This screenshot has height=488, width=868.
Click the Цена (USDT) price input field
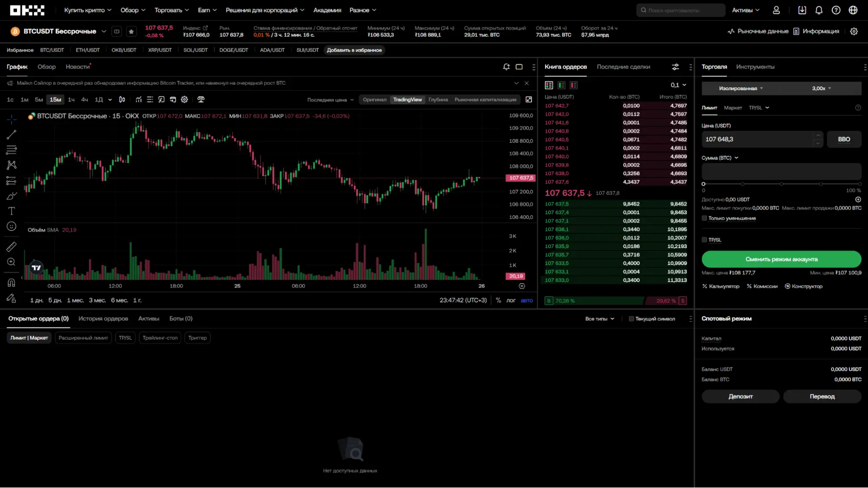tap(757, 139)
